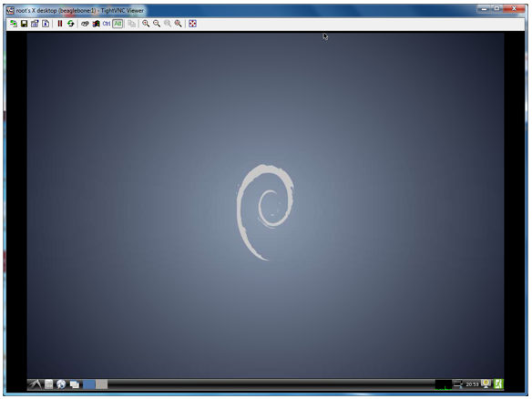The image size is (532, 399).
Task: Open the web browser globe icon
Action: [x=61, y=384]
